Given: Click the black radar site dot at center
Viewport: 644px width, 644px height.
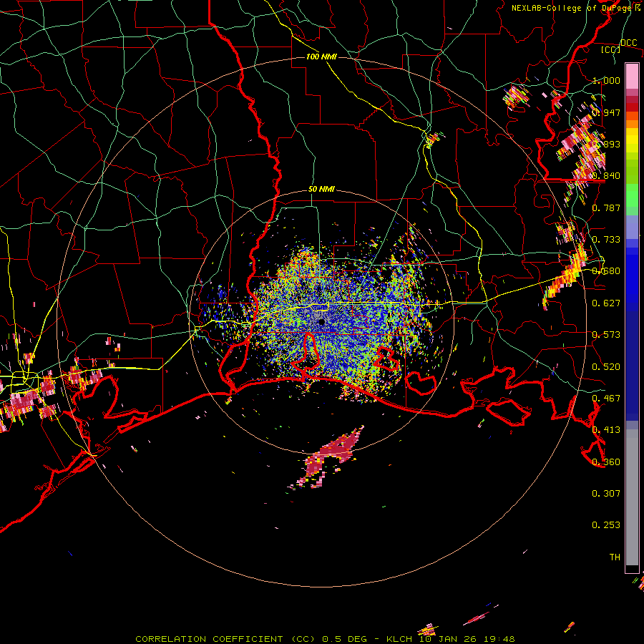Looking at the screenshot, I should coord(321,322).
